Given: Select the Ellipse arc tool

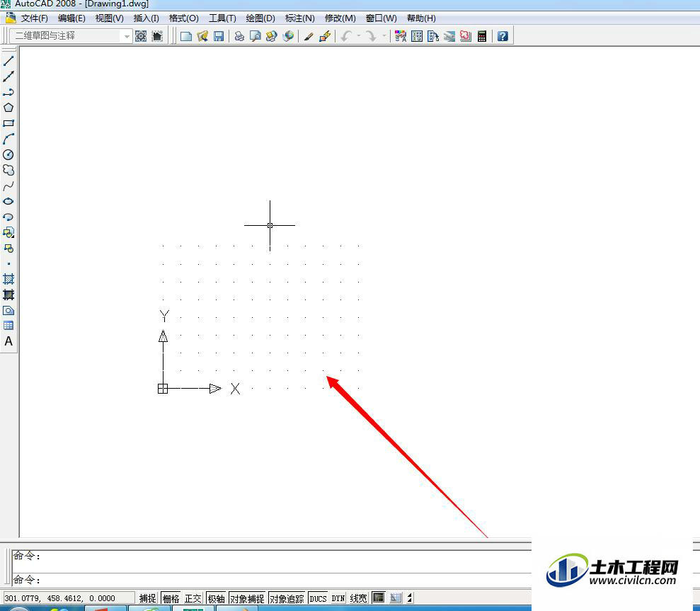Looking at the screenshot, I should [x=8, y=217].
